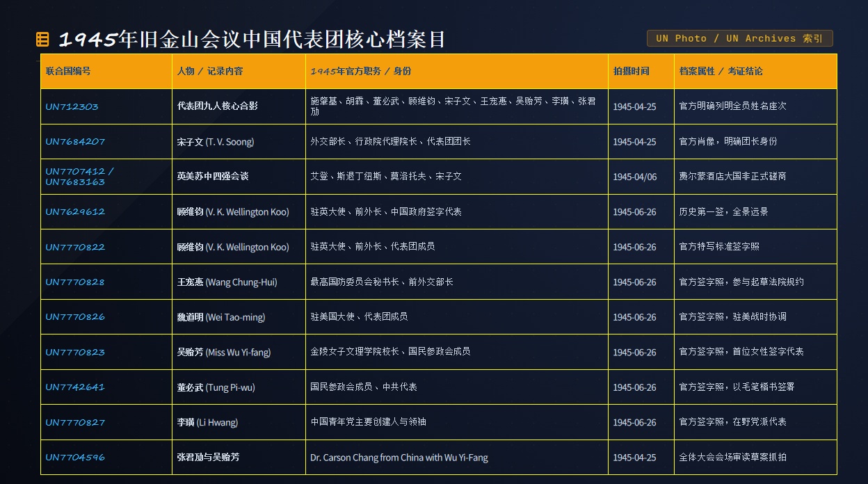
Task: Open the UN7707412 / UN7683163 link
Action: (x=80, y=177)
